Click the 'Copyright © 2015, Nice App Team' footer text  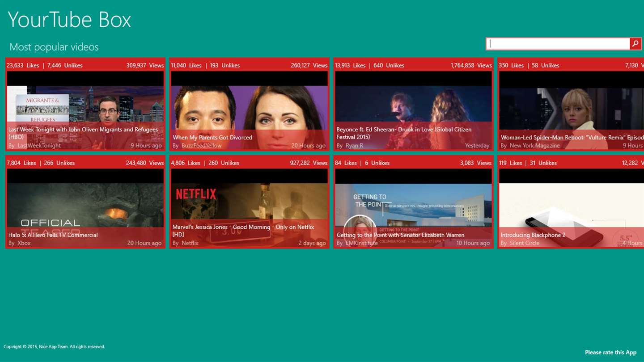pyautogui.click(x=54, y=347)
